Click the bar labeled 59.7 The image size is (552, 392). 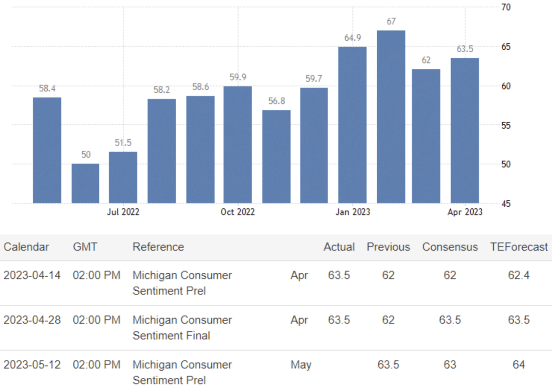(x=314, y=145)
